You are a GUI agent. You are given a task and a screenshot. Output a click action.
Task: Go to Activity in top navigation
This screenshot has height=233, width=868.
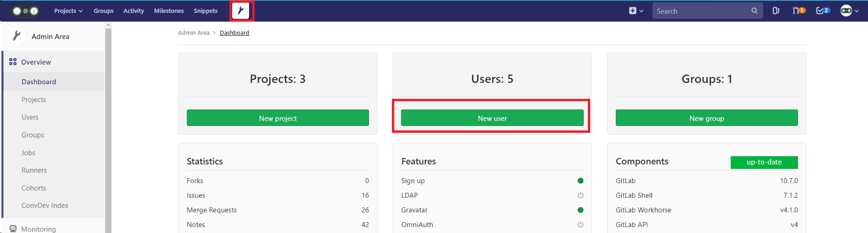coord(133,11)
